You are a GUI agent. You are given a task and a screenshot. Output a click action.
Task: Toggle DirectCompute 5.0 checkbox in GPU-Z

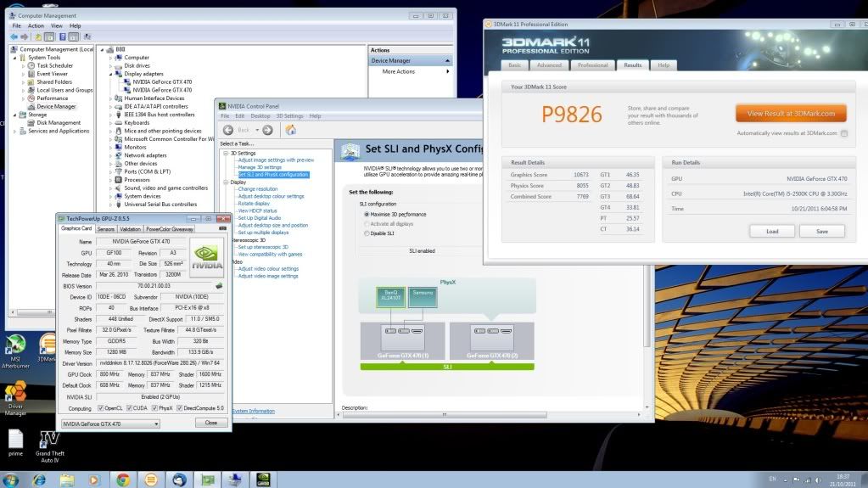click(x=179, y=408)
